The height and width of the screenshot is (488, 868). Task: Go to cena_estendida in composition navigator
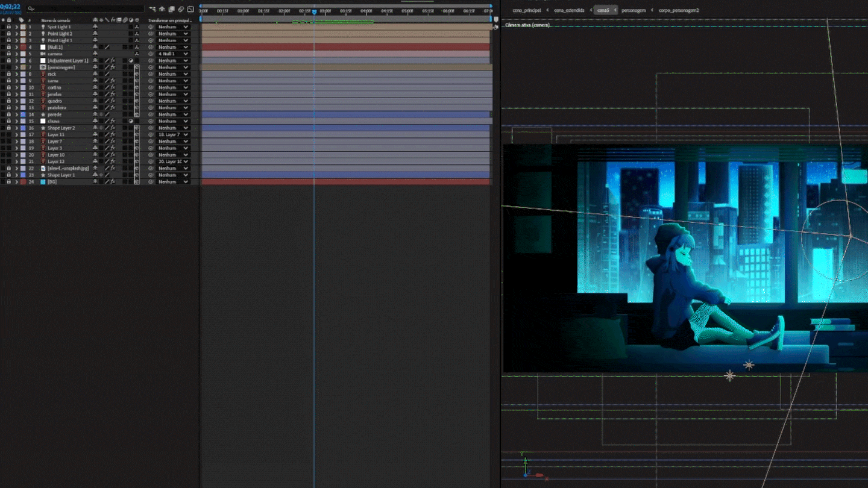coord(569,10)
